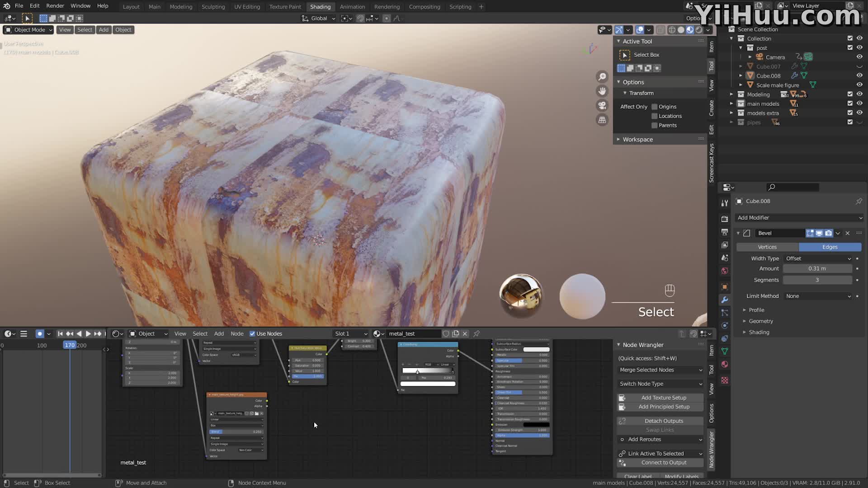Toggle Bevel modifier render camera visibility
Screen dimensions: 868x488
click(x=828, y=233)
